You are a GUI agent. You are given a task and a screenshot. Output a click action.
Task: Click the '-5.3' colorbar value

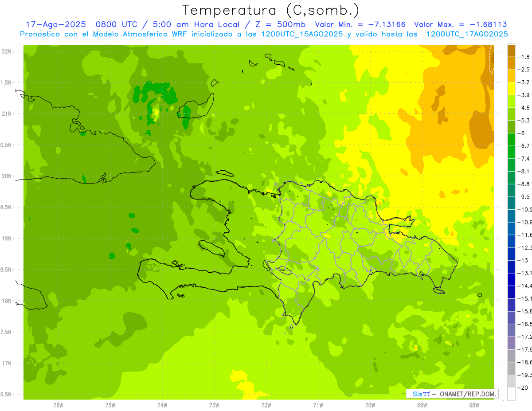pos(524,121)
